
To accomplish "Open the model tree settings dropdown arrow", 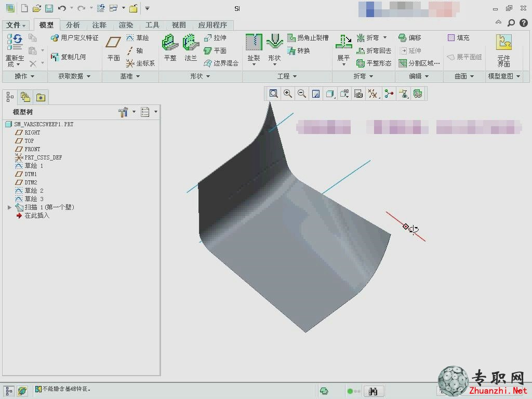I will click(134, 112).
